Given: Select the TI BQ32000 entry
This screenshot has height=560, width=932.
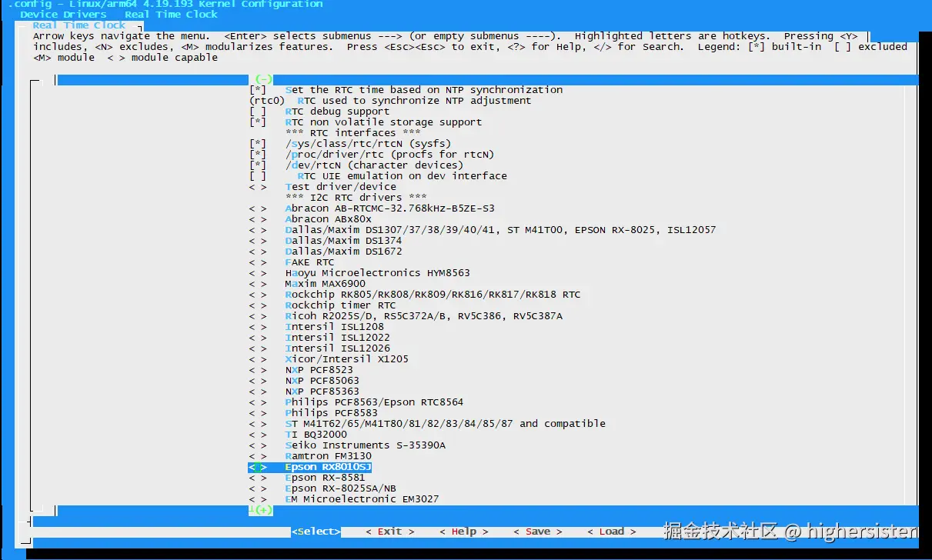Looking at the screenshot, I should click(x=316, y=435).
